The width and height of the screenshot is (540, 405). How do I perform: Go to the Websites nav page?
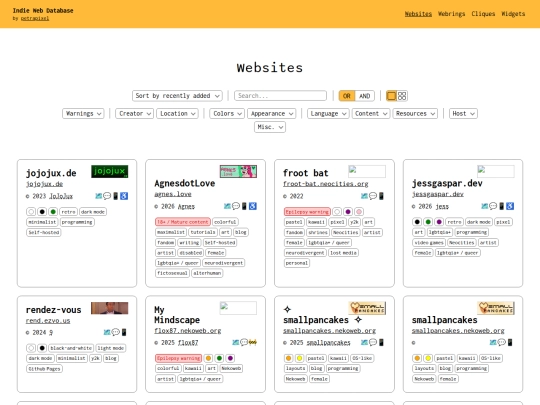click(418, 14)
